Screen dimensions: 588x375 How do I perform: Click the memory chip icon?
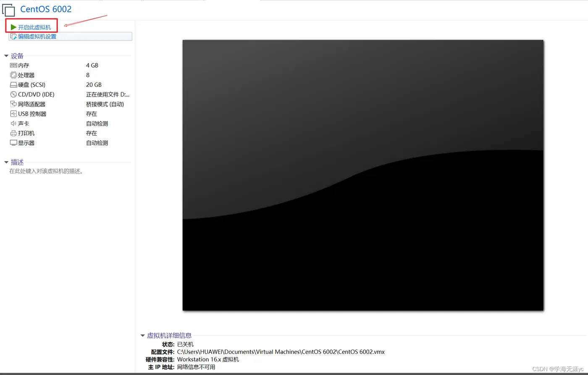[x=13, y=66]
